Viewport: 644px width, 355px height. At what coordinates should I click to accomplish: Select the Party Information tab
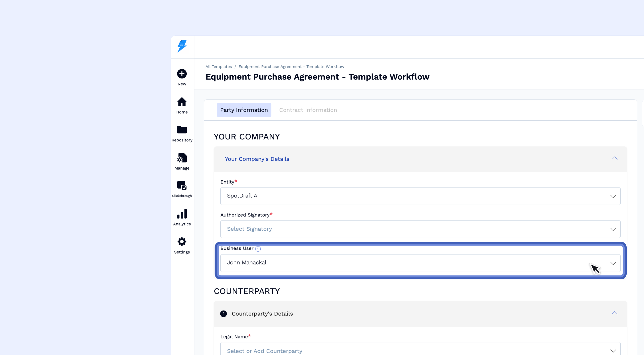pyautogui.click(x=244, y=110)
